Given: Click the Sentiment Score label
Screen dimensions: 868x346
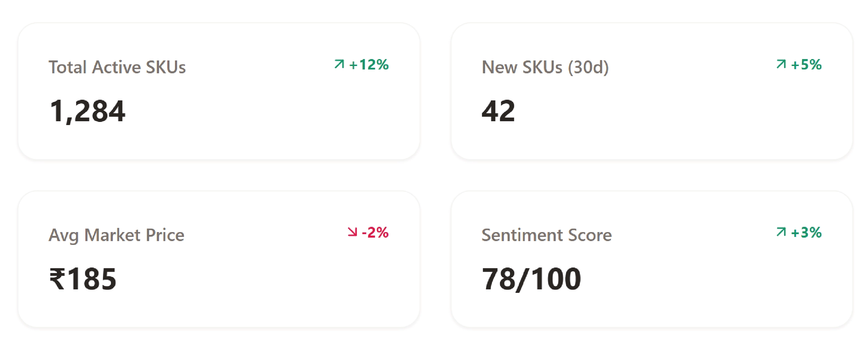Looking at the screenshot, I should point(547,235).
